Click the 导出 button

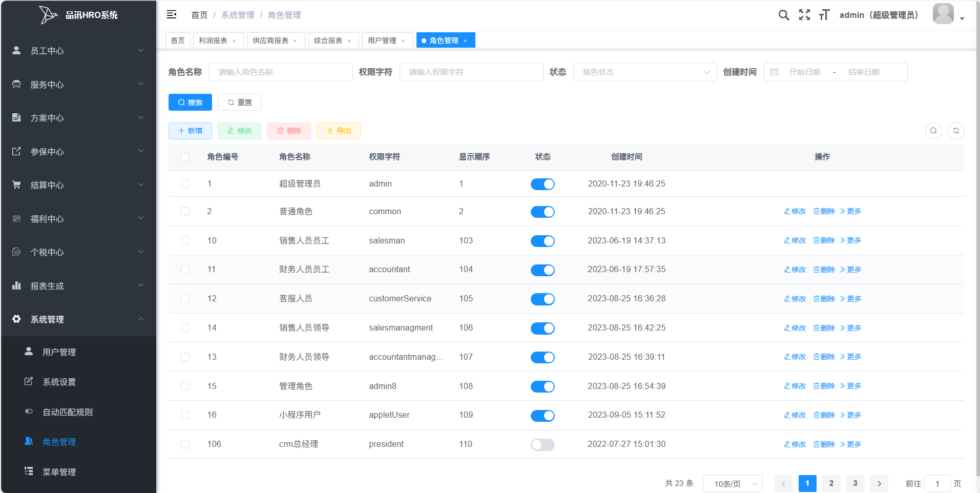(339, 131)
